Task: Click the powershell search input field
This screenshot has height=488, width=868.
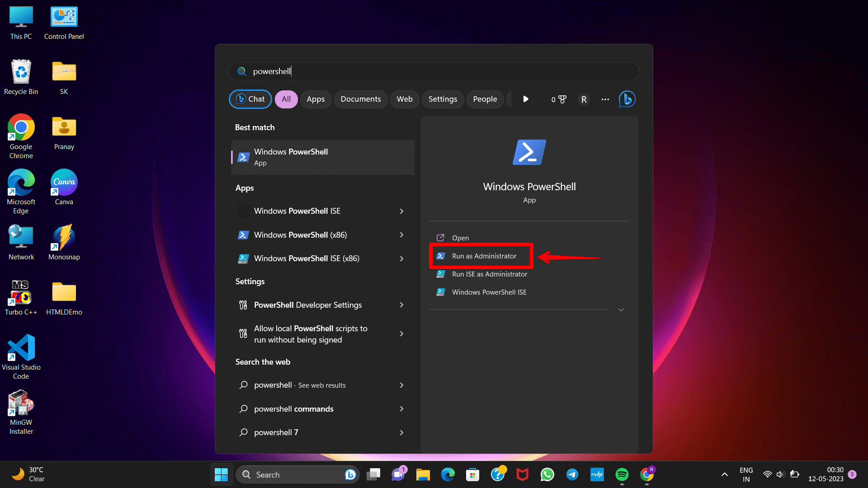Action: coord(434,71)
